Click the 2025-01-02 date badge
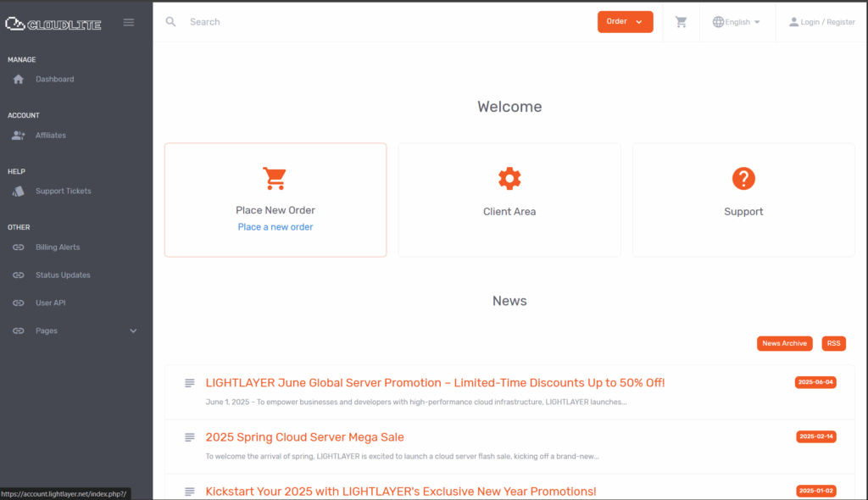Image resolution: width=868 pixels, height=500 pixels. coord(816,491)
